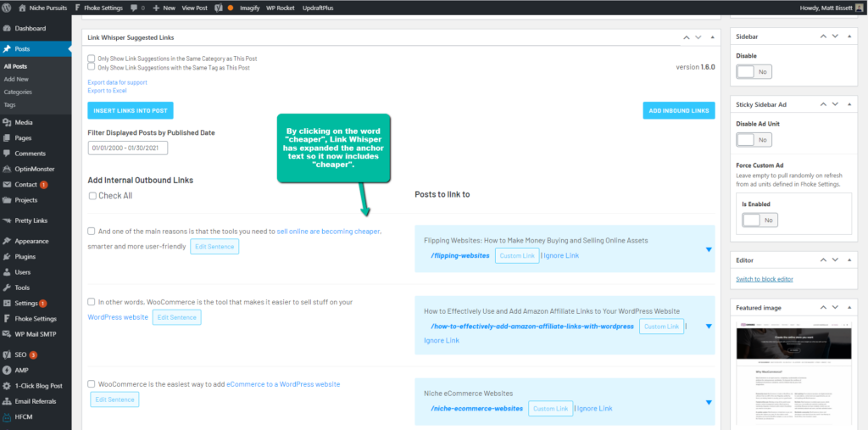Open the comments bubble in admin bar

134,8
